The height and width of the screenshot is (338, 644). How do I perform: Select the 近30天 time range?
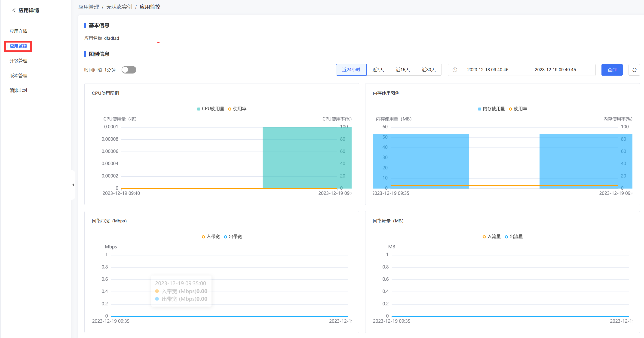pyautogui.click(x=428, y=70)
